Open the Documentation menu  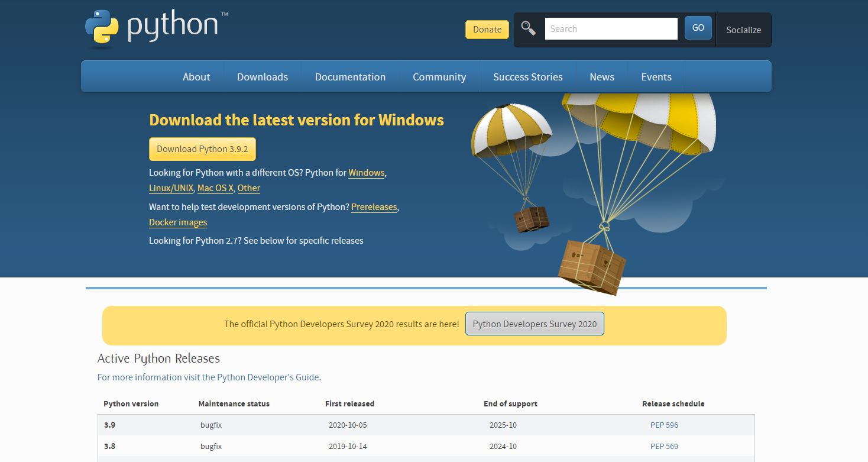[x=350, y=77]
